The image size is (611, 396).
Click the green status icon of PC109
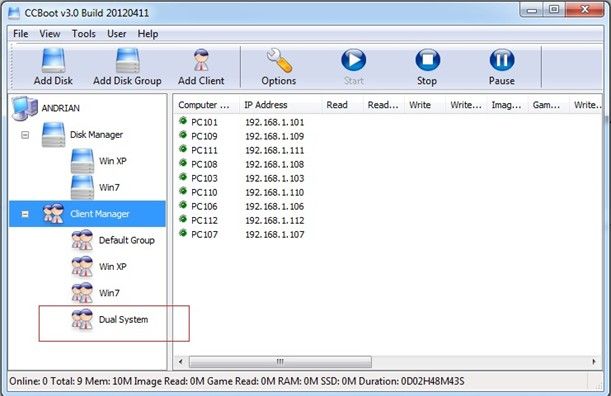[x=183, y=135]
